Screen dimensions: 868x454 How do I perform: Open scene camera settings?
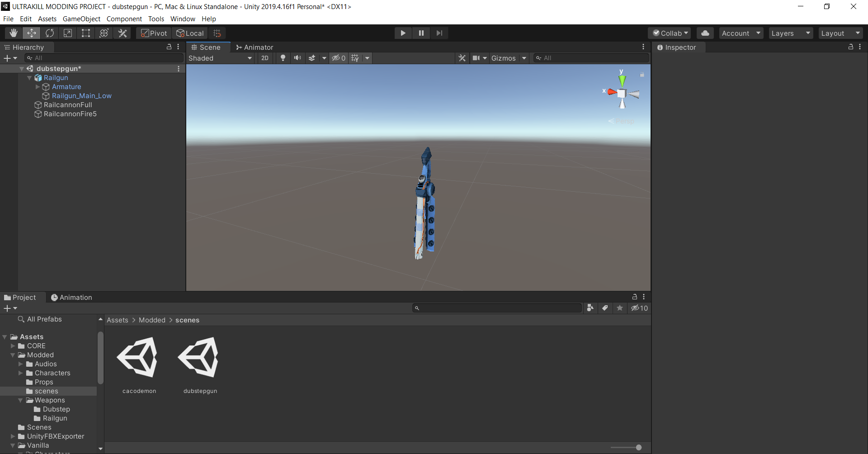479,58
